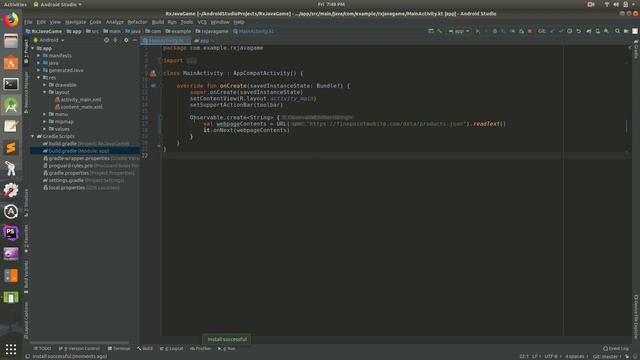Click the Git revert arrow icon
Screen dimensions: 640x360
[579, 31]
